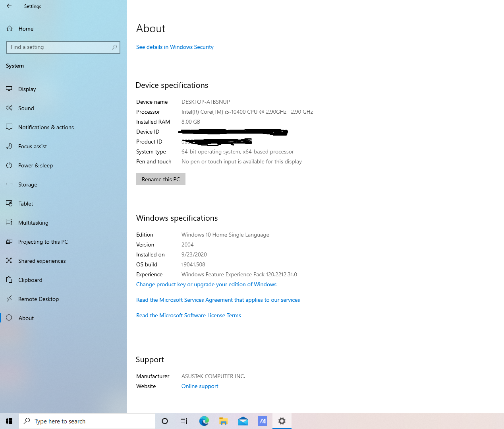Viewport: 504px width, 429px height.
Task: Click Version value 2004
Action: [187, 245]
